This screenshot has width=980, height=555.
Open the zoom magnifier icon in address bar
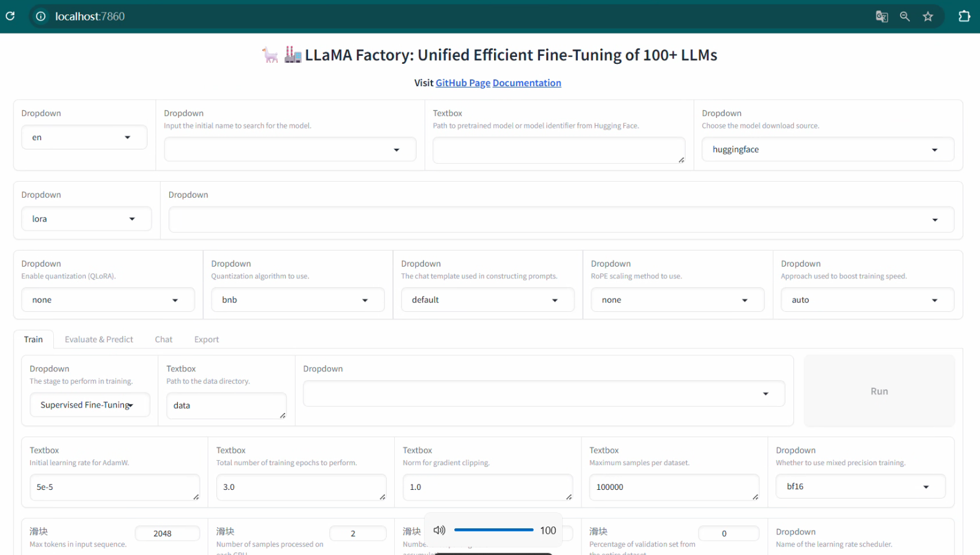coord(905,17)
